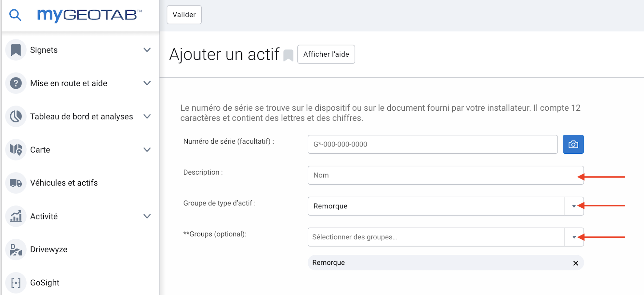Click the Valider button
Image resolution: width=644 pixels, height=295 pixels.
coord(184,15)
